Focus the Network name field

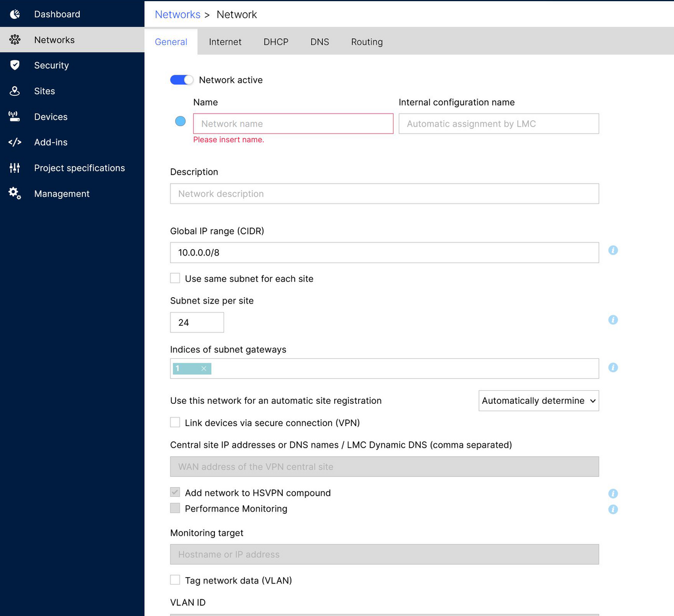tap(293, 124)
